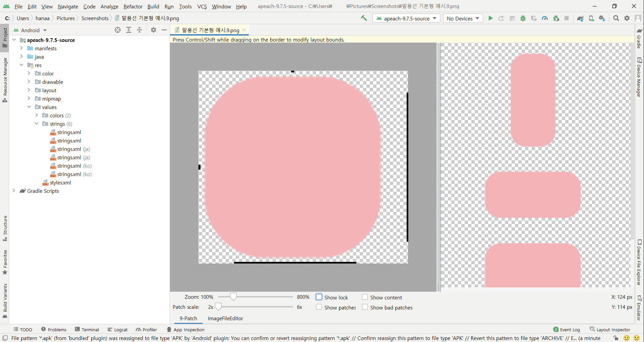The height and width of the screenshot is (342, 644).
Task: Open IDE Settings gear in main toolbar
Action: (x=627, y=18)
